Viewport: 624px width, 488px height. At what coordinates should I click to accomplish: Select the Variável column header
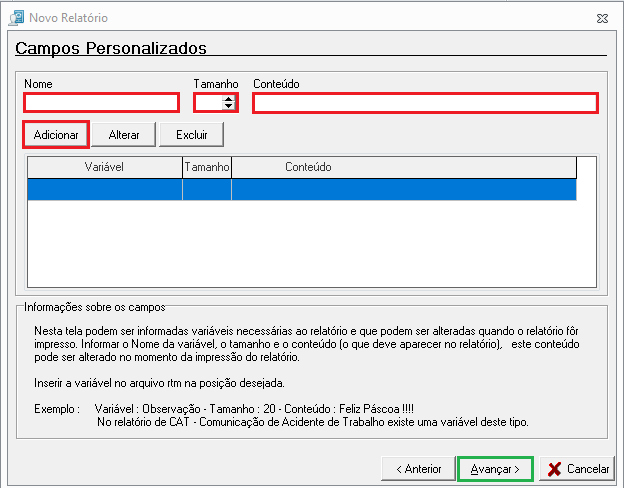[x=105, y=167]
